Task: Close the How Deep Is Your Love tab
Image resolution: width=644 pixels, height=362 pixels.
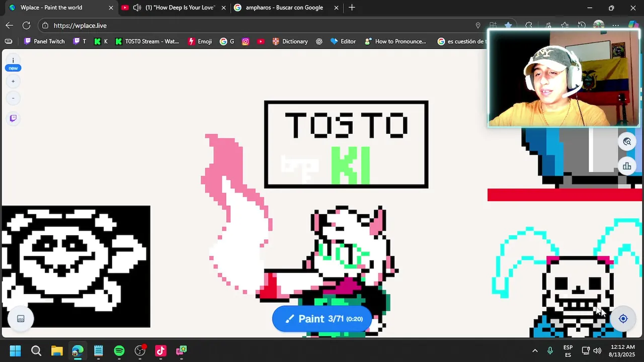Action: 224,8
